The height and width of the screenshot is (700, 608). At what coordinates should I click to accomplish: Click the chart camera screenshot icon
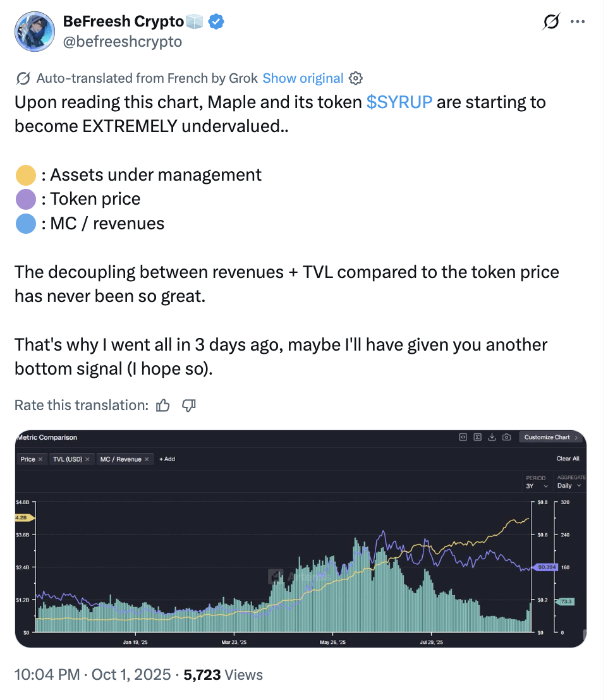506,437
